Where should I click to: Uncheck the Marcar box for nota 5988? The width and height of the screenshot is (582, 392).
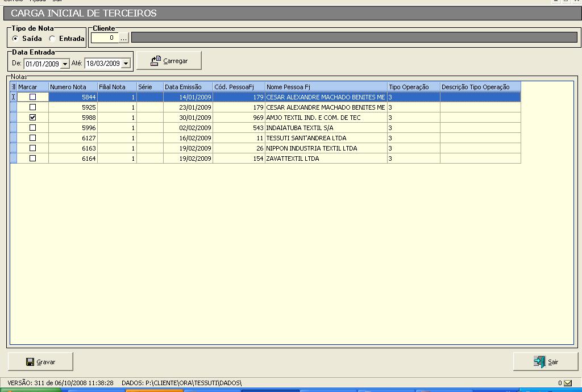32,118
